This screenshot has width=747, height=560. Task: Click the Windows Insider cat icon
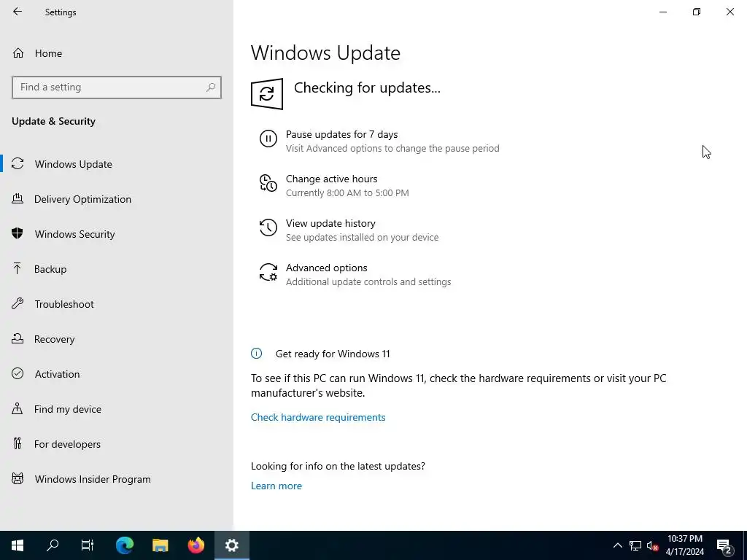(18, 478)
